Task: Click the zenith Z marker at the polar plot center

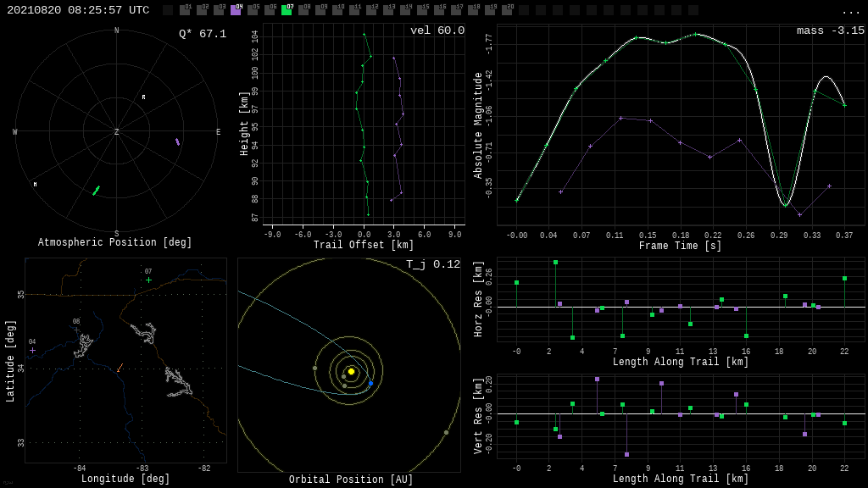Action: point(117,132)
